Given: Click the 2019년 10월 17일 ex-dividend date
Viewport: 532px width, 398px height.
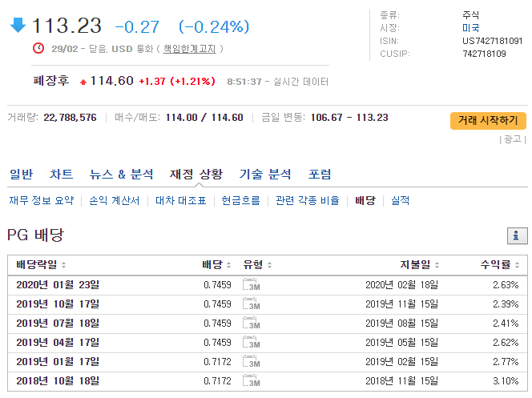Looking at the screenshot, I should (x=58, y=304).
